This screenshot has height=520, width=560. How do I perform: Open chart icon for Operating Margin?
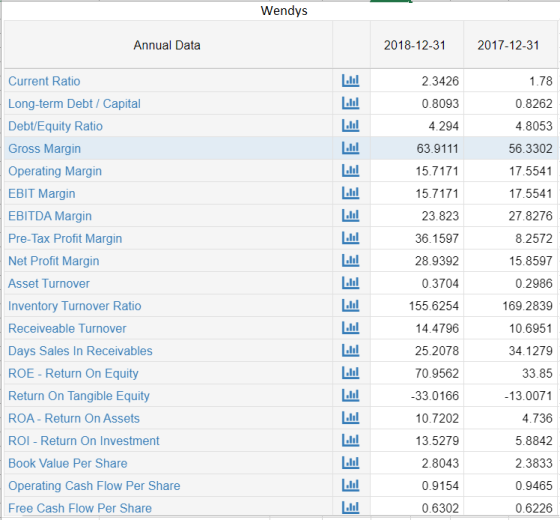tap(350, 171)
